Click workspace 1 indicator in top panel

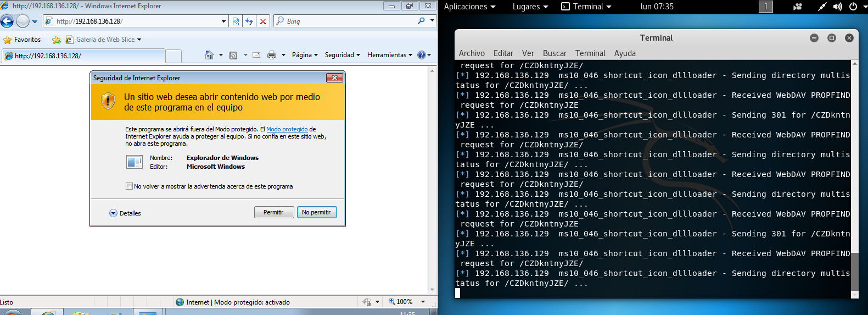pyautogui.click(x=765, y=7)
